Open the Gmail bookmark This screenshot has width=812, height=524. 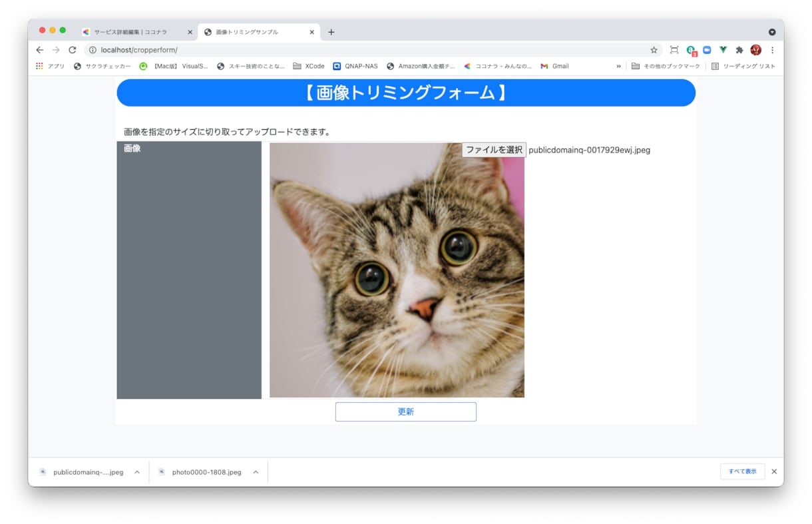point(554,67)
